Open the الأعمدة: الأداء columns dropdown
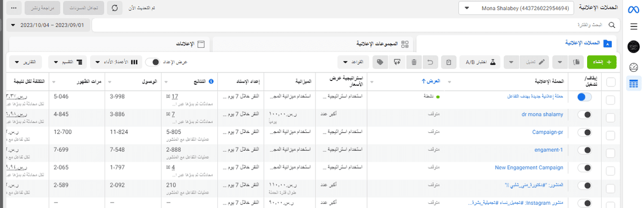 click(116, 62)
